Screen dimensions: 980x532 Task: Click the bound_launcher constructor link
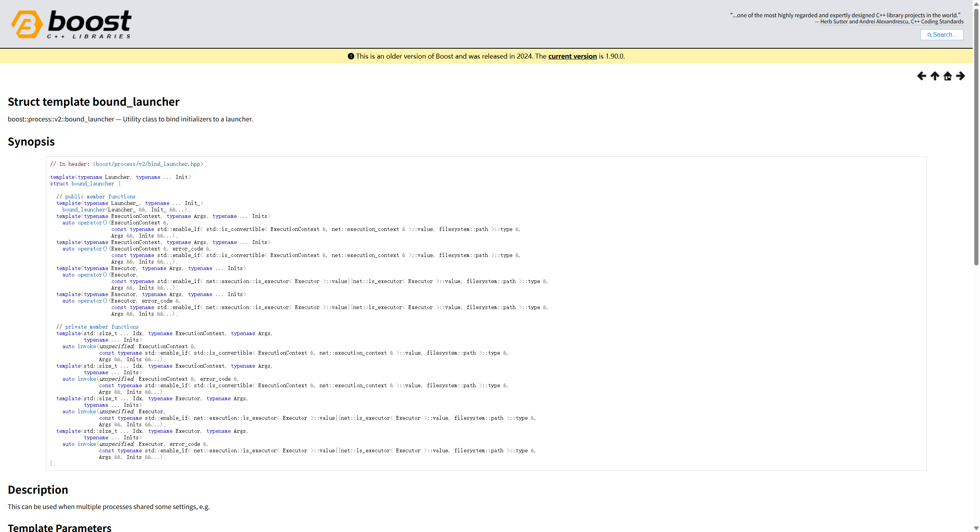click(83, 210)
